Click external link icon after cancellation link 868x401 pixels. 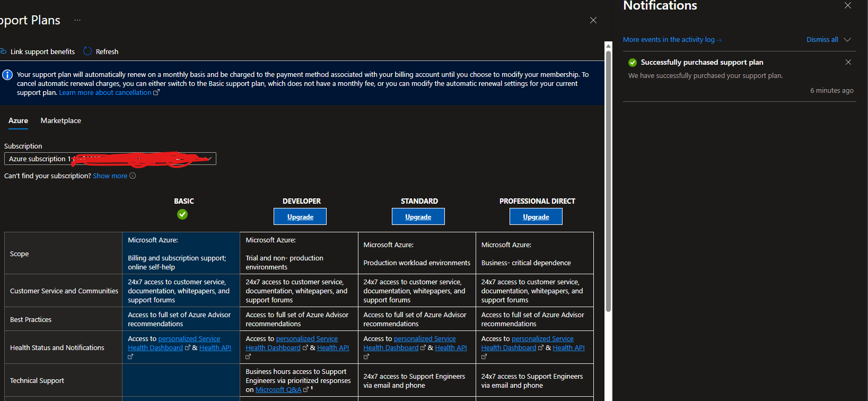click(x=156, y=92)
